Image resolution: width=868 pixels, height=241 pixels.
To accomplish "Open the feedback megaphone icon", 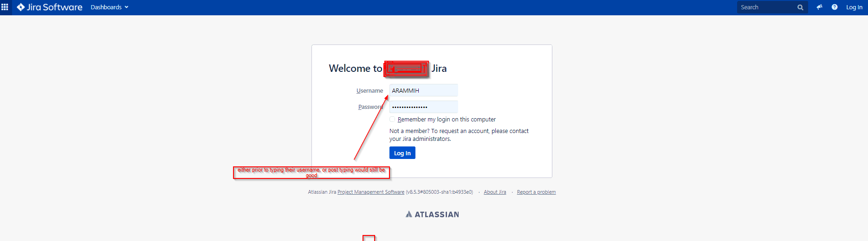I will pyautogui.click(x=820, y=7).
